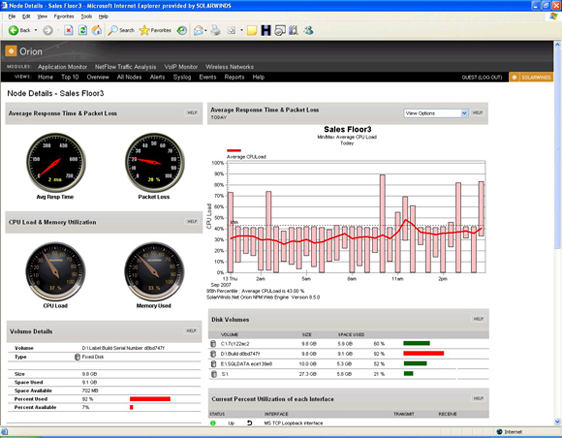
Task: Open the Search pane in toolbar
Action: coord(121,30)
